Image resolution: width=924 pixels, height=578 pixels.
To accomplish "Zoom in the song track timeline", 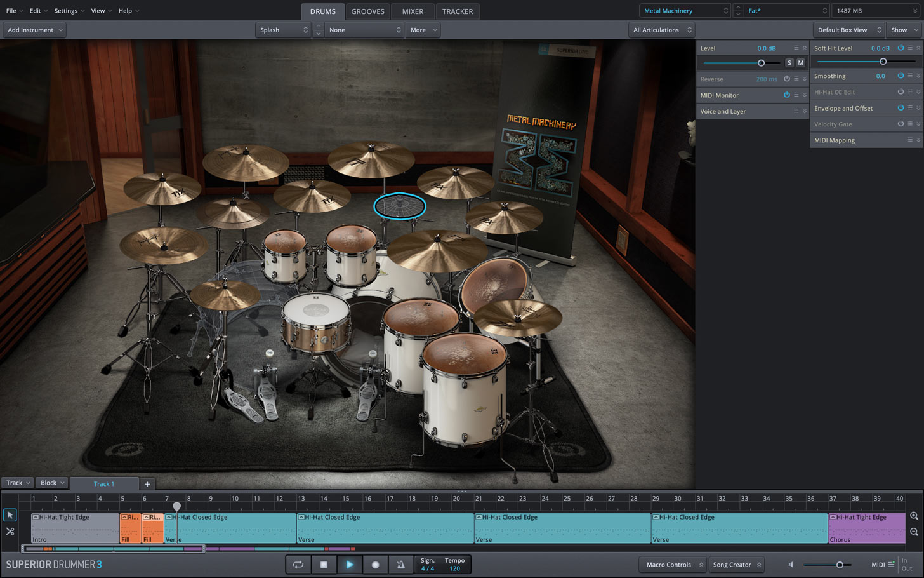I will pyautogui.click(x=914, y=516).
